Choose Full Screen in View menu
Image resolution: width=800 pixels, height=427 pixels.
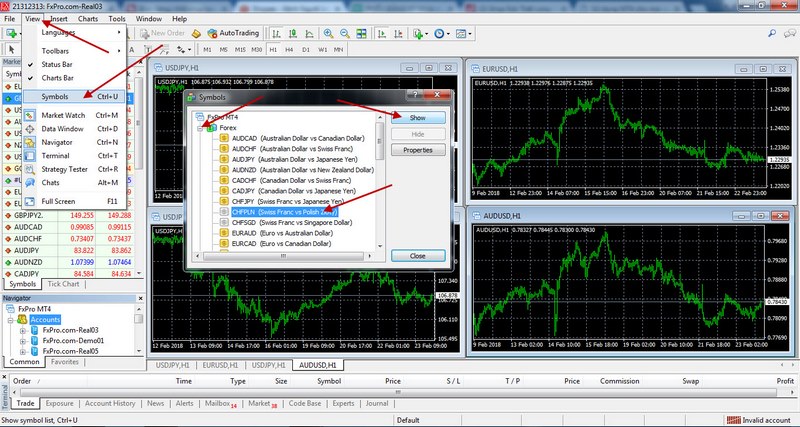tap(74, 201)
